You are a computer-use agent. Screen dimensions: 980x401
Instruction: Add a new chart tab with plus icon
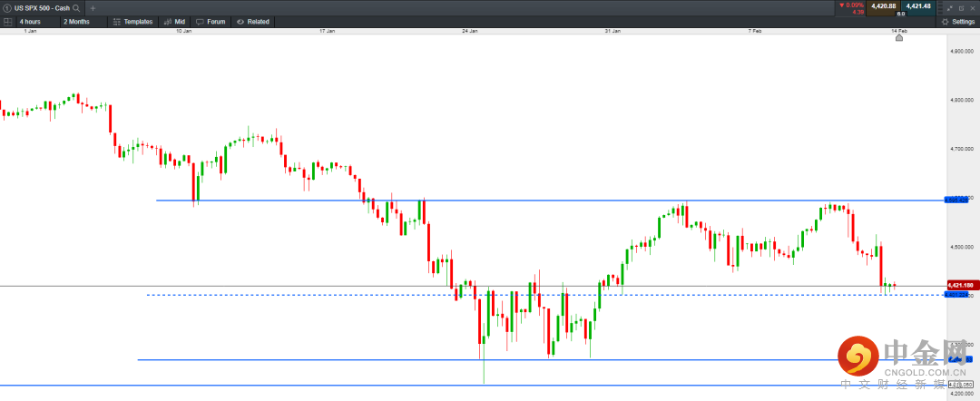(x=93, y=7)
